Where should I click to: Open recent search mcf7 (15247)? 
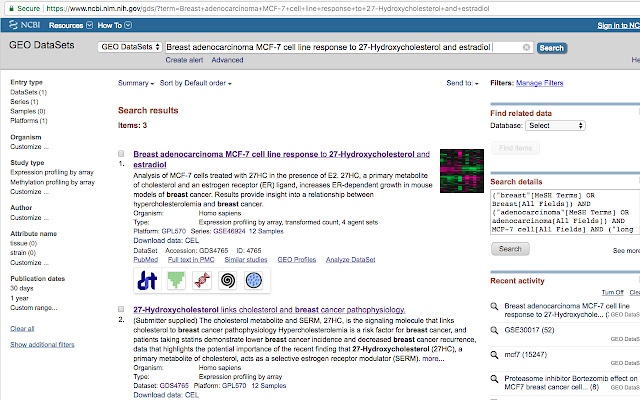click(525, 354)
